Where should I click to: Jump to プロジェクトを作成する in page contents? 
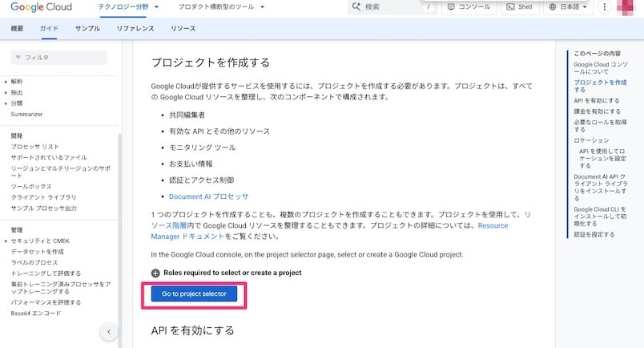coord(600,86)
